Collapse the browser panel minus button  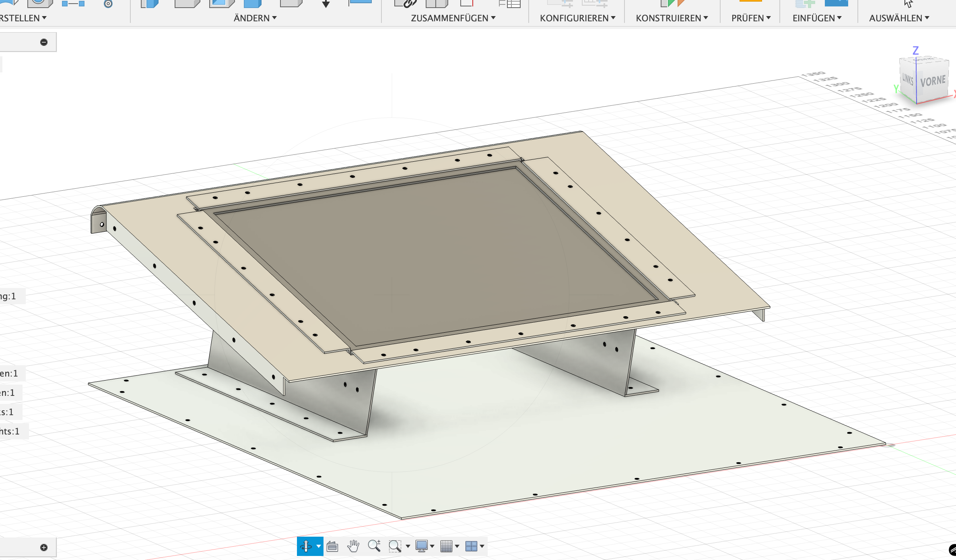pos(44,42)
